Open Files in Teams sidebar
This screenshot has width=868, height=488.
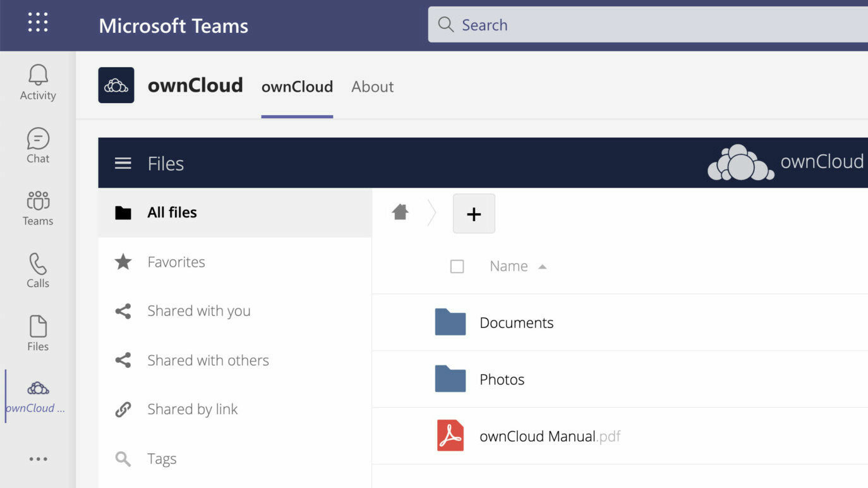click(38, 333)
